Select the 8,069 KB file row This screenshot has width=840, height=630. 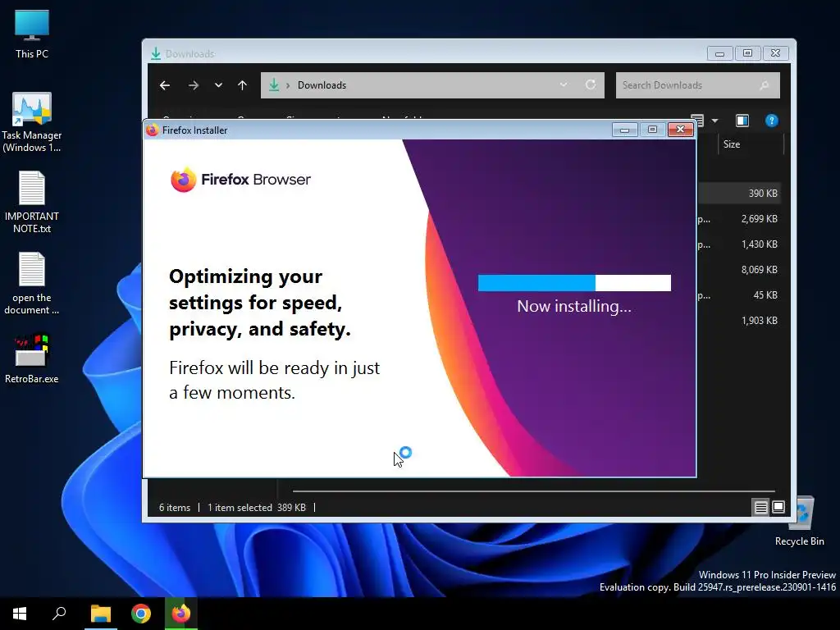pos(739,269)
